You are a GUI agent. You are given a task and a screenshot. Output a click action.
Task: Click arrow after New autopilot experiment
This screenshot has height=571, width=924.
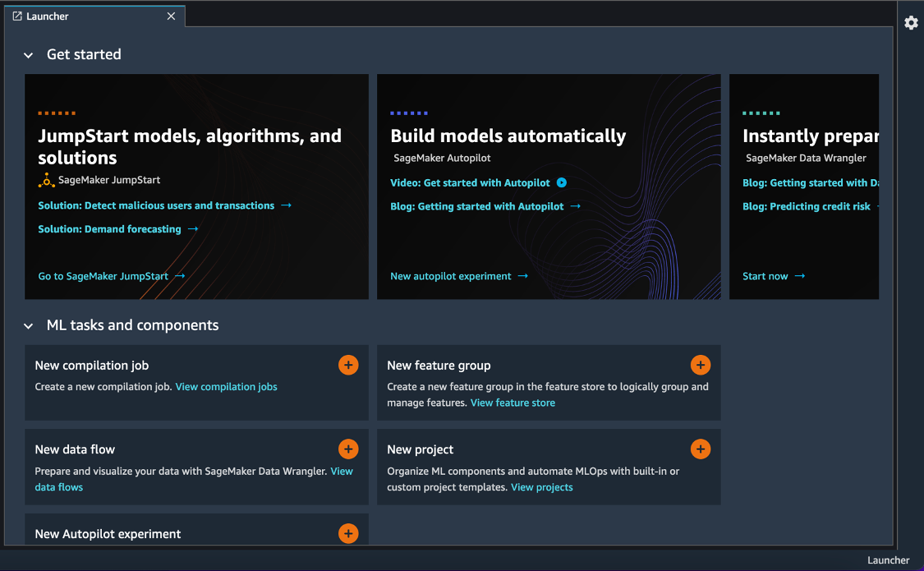(522, 276)
